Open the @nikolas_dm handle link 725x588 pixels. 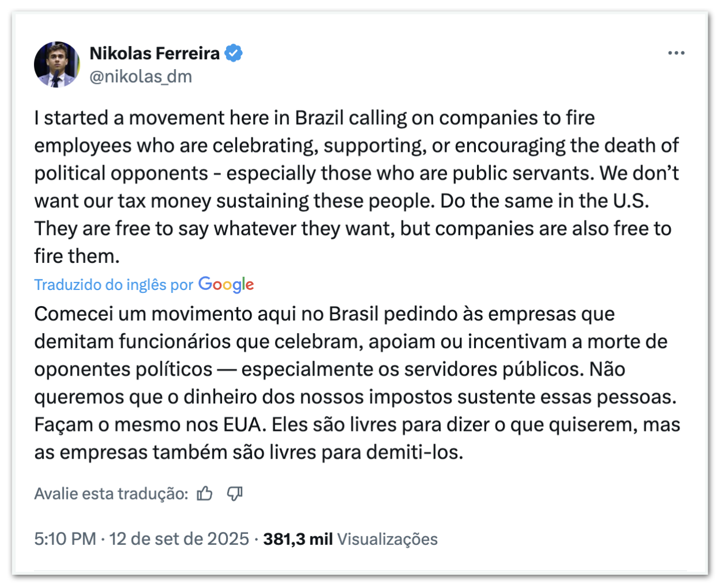pos(141,77)
